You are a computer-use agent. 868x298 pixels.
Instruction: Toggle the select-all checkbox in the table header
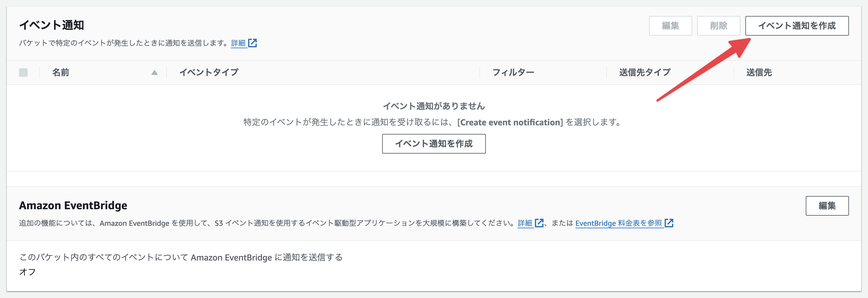point(23,73)
